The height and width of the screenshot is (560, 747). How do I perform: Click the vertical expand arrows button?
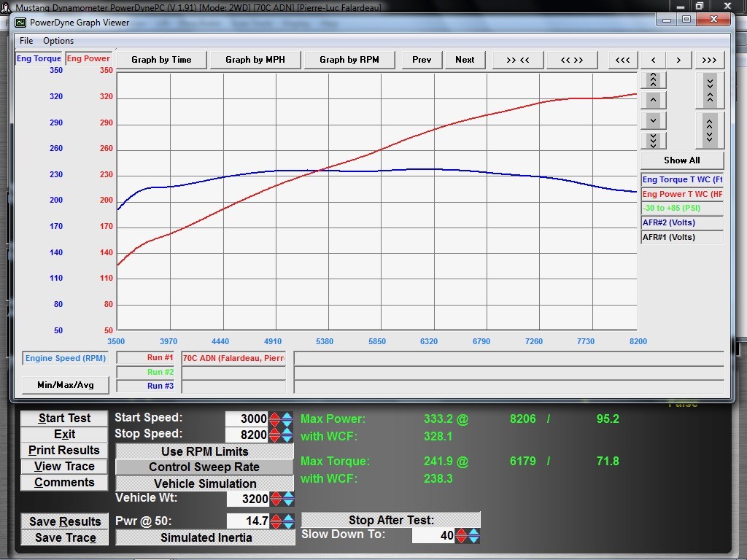[710, 131]
